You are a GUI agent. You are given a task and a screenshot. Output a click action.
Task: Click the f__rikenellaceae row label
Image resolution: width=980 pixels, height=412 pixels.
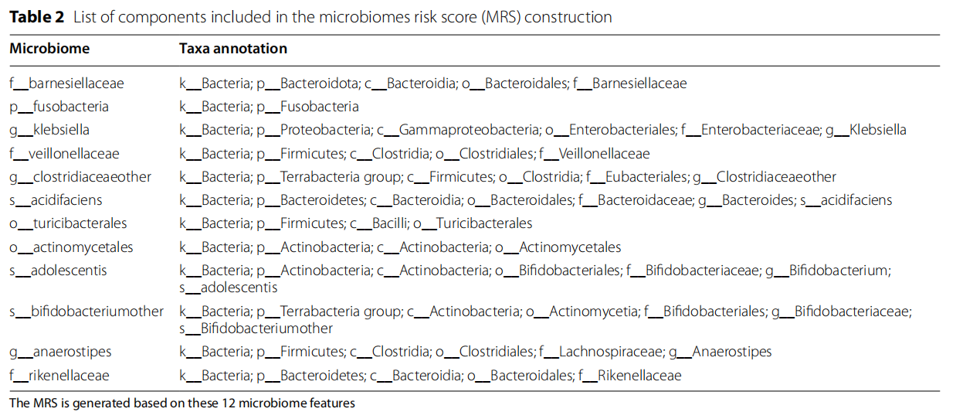point(59,376)
